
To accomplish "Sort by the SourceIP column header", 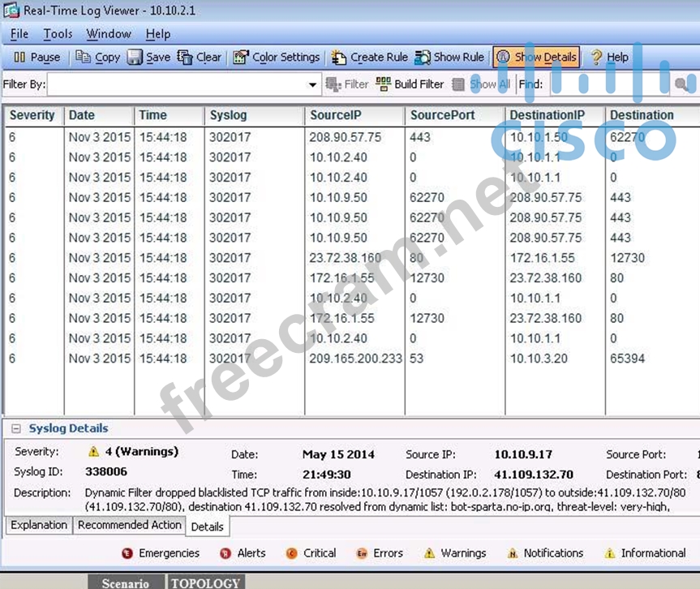I will 334,115.
